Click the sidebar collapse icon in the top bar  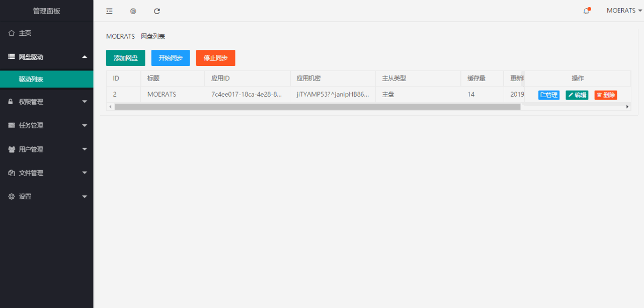[x=109, y=11]
